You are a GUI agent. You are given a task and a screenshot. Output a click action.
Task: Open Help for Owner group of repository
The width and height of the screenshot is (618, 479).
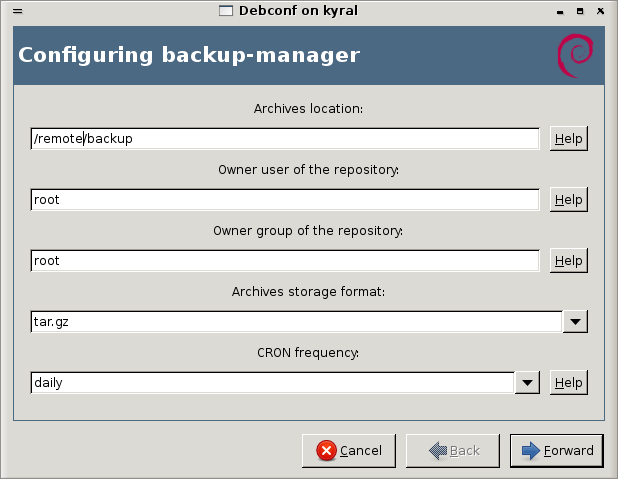569,261
